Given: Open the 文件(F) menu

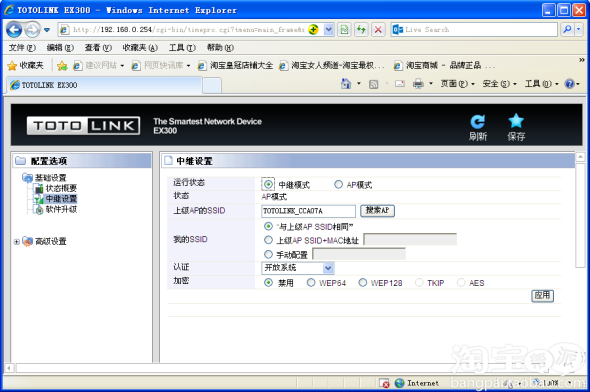Looking at the screenshot, I should 22,48.
